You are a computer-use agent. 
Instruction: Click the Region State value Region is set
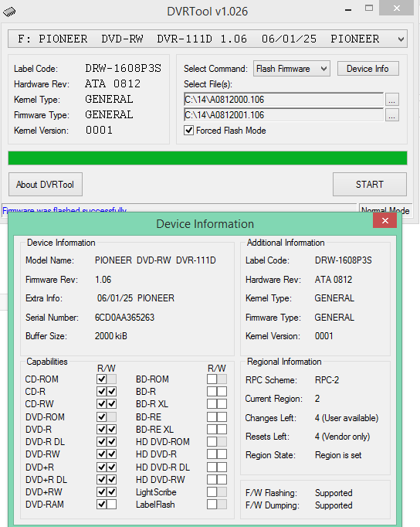point(338,455)
